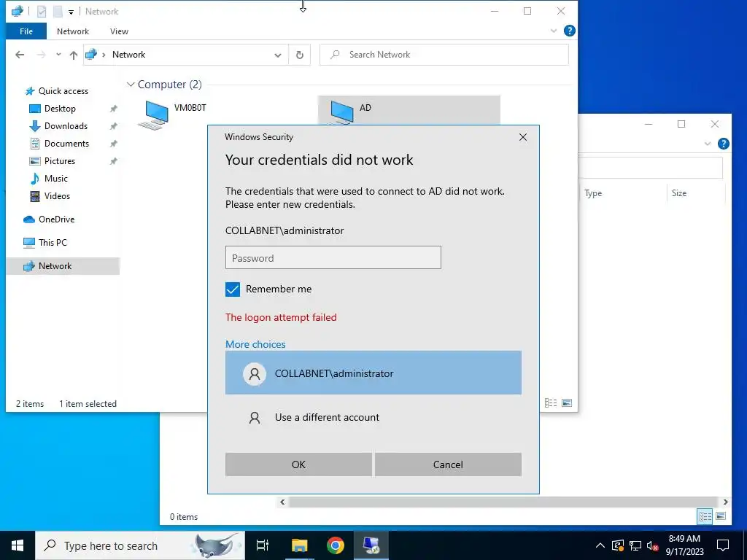The height and width of the screenshot is (560, 747).
Task: Open the Windows Start menu
Action: 18,545
